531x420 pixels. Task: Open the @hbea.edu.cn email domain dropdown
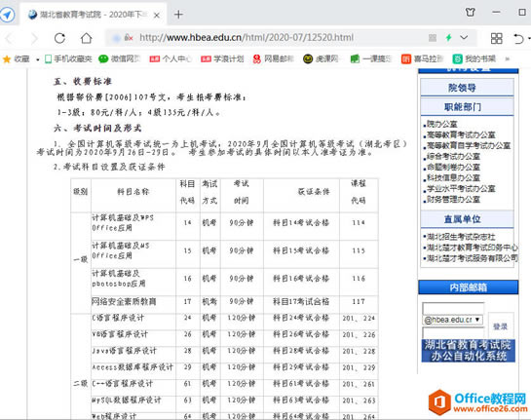(452, 320)
